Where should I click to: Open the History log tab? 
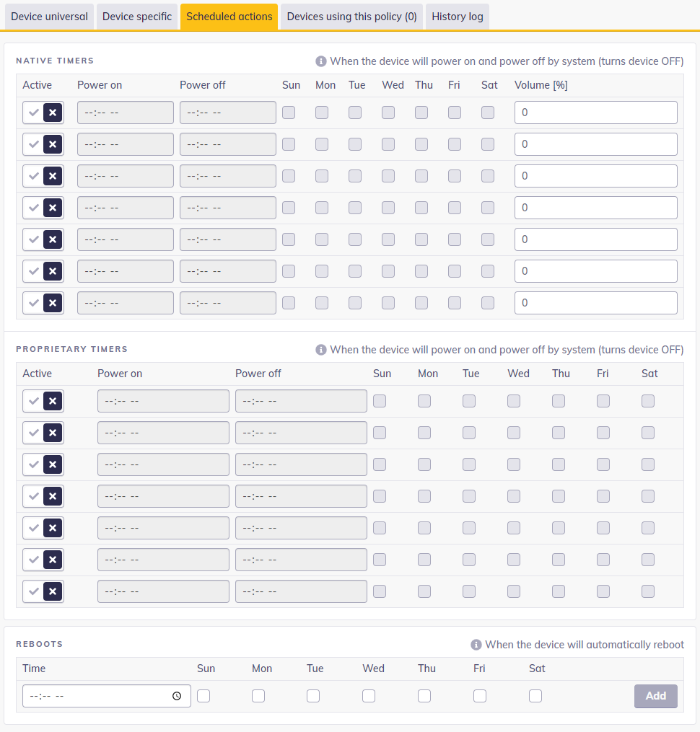(x=458, y=17)
